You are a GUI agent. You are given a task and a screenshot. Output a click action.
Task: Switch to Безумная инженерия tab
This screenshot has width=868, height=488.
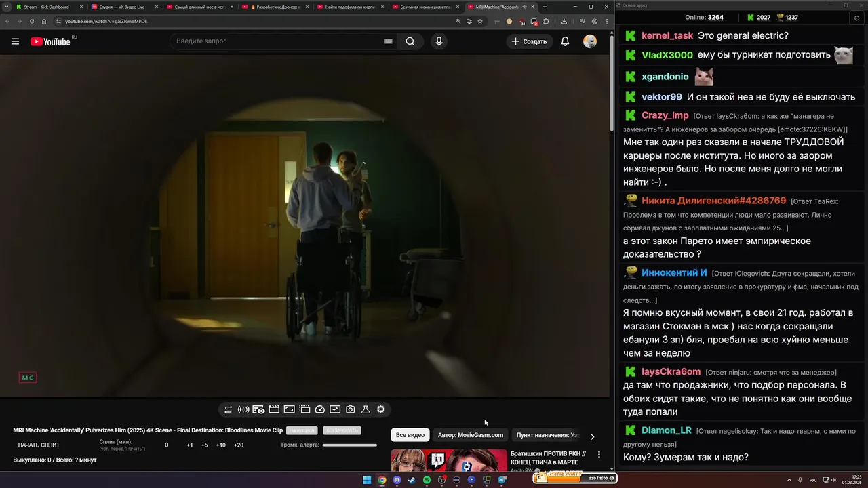[x=427, y=7]
